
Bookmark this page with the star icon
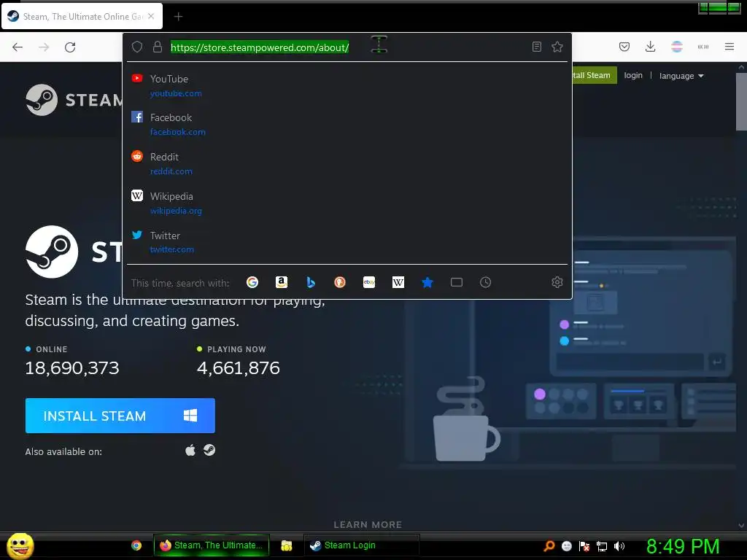(557, 47)
